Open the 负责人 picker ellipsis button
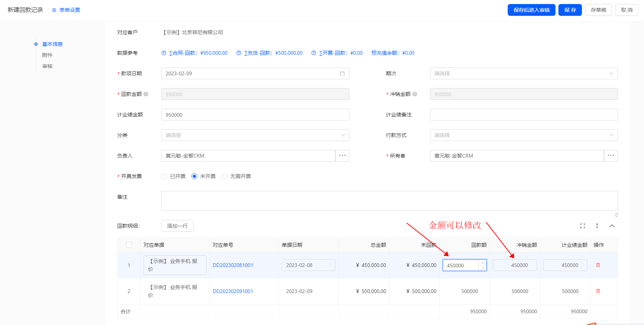The width and height of the screenshot is (644, 325). (x=342, y=156)
